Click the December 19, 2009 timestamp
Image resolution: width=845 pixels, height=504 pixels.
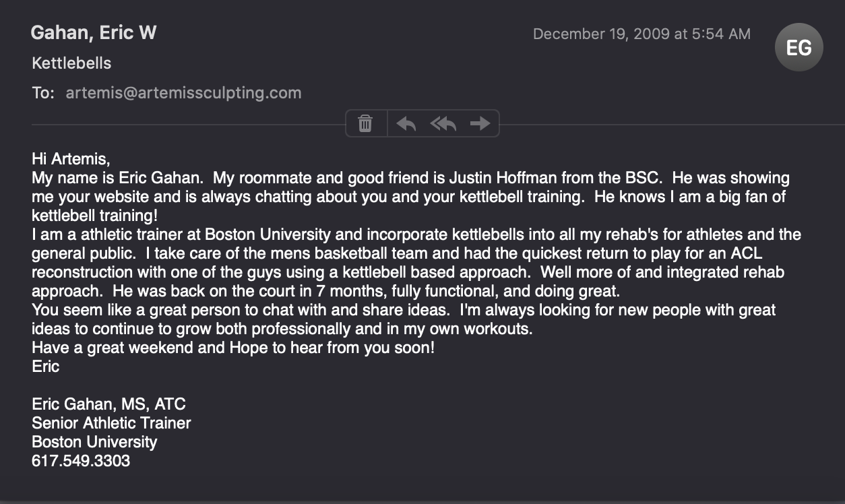(x=641, y=34)
